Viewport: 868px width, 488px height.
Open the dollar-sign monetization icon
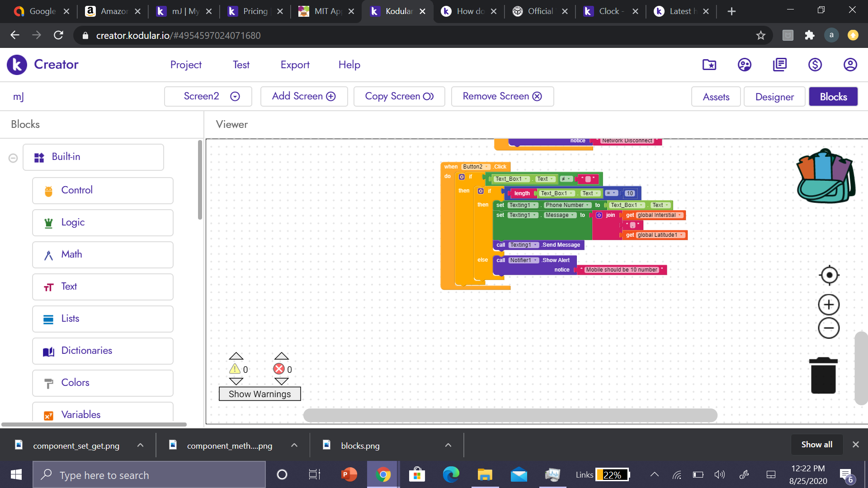click(815, 65)
